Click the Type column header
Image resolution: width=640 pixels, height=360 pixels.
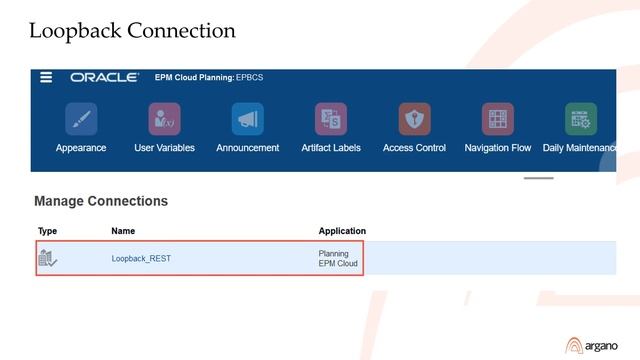pos(47,231)
